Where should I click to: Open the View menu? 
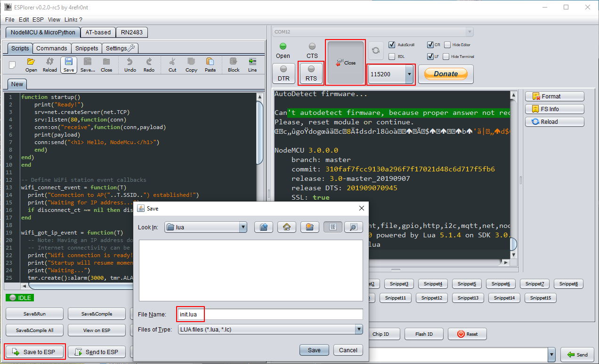54,19
